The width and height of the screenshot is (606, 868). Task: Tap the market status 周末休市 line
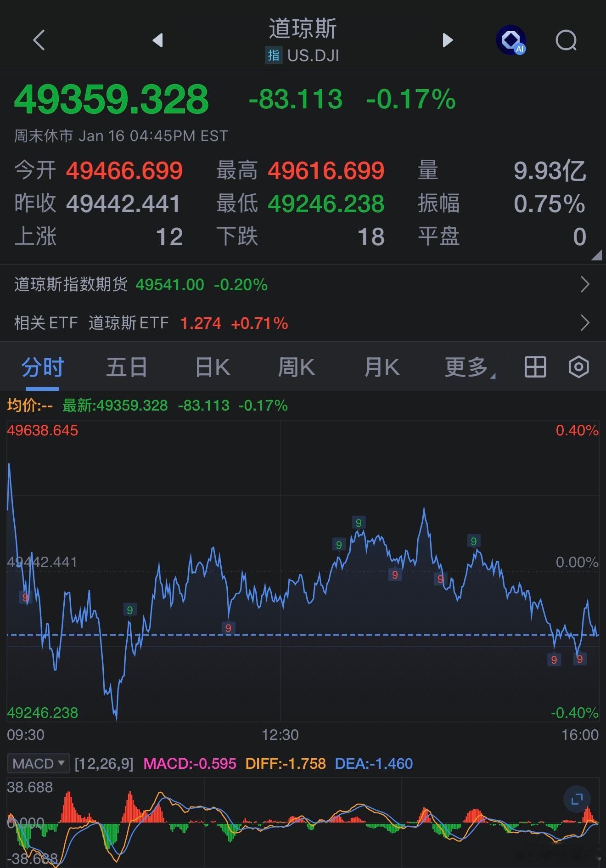(121, 135)
